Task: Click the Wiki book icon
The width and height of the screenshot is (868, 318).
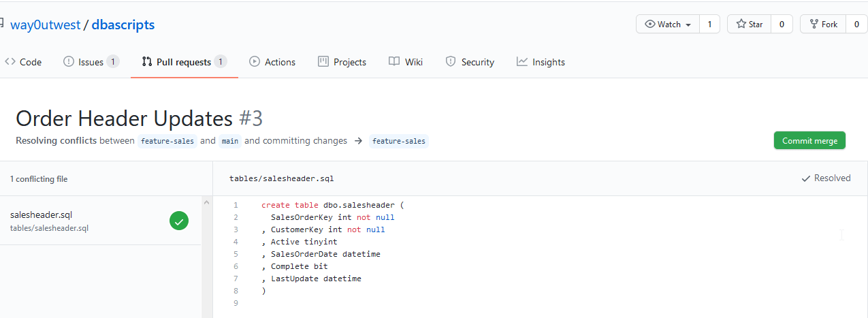Action: [x=394, y=62]
